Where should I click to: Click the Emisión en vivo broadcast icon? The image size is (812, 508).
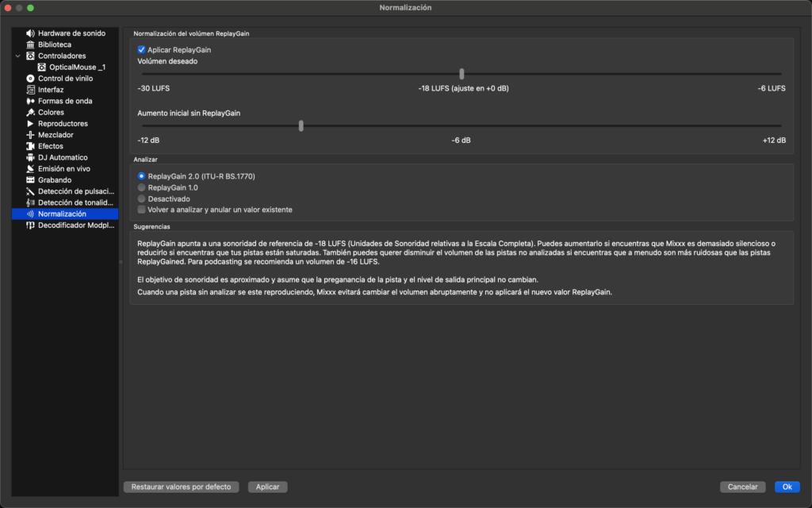31,169
